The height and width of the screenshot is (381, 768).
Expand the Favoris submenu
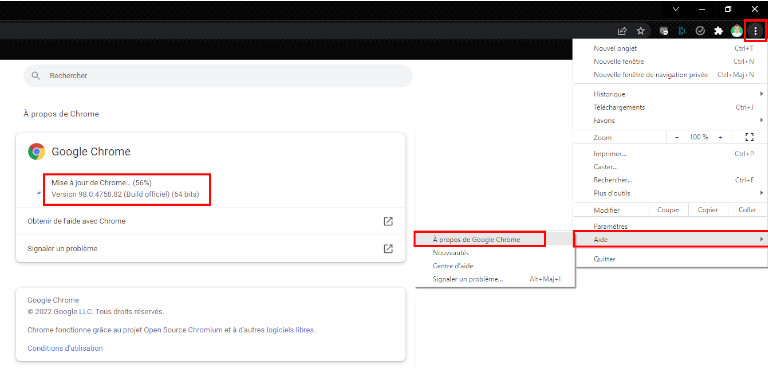[670, 120]
